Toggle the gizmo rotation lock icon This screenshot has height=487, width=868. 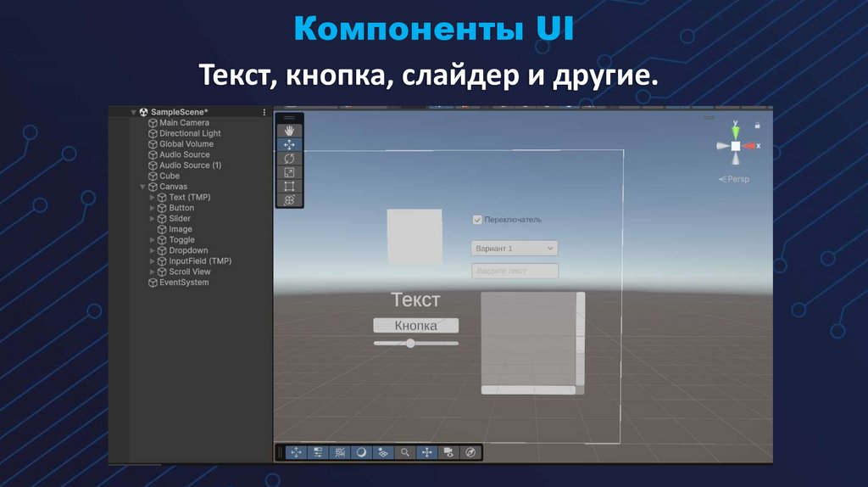(757, 126)
